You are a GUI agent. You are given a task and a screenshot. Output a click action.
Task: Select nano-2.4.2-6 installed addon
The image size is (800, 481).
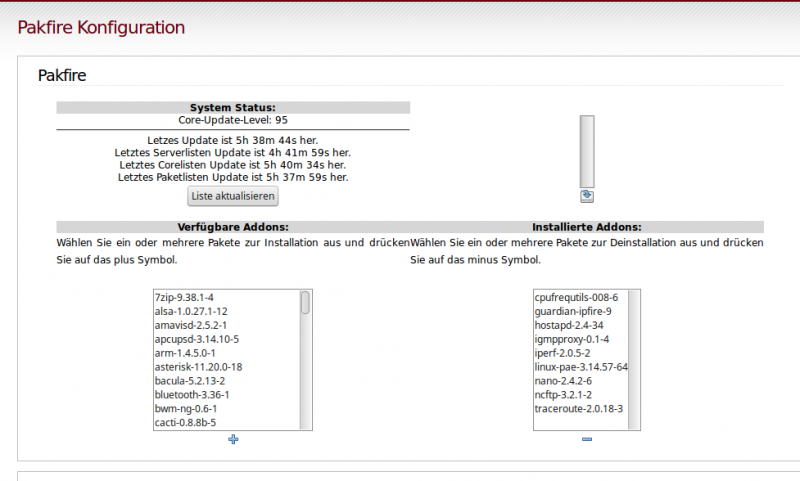point(581,381)
